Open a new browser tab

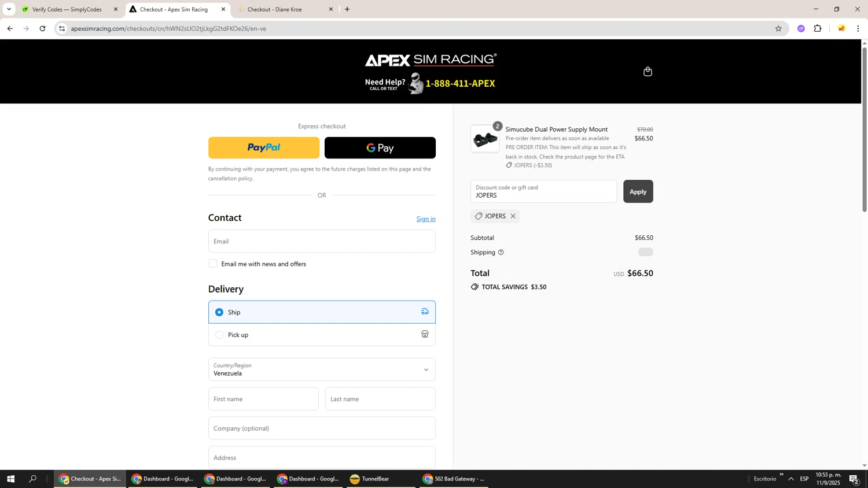(x=347, y=9)
